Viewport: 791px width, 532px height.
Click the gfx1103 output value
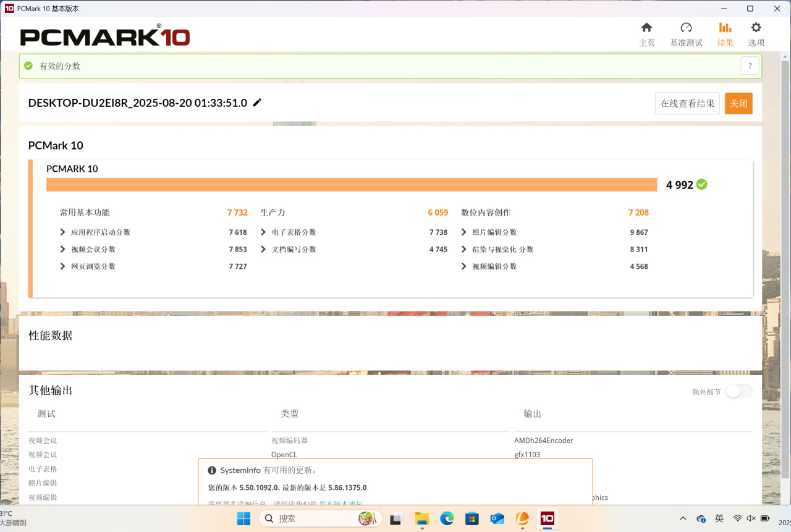point(527,455)
